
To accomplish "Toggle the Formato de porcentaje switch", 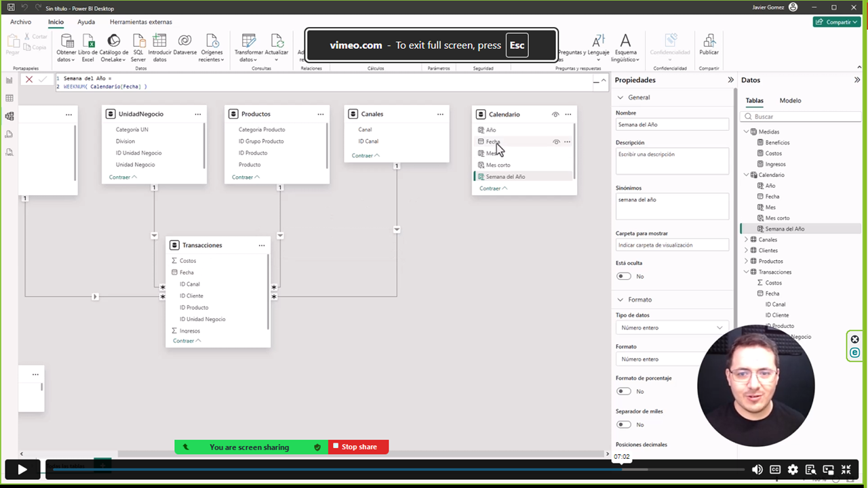I will point(623,391).
